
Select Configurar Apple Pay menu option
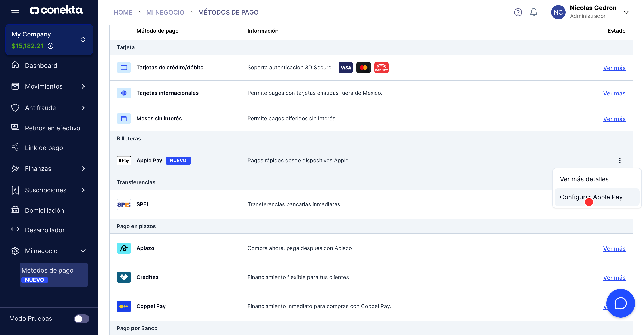click(x=591, y=197)
